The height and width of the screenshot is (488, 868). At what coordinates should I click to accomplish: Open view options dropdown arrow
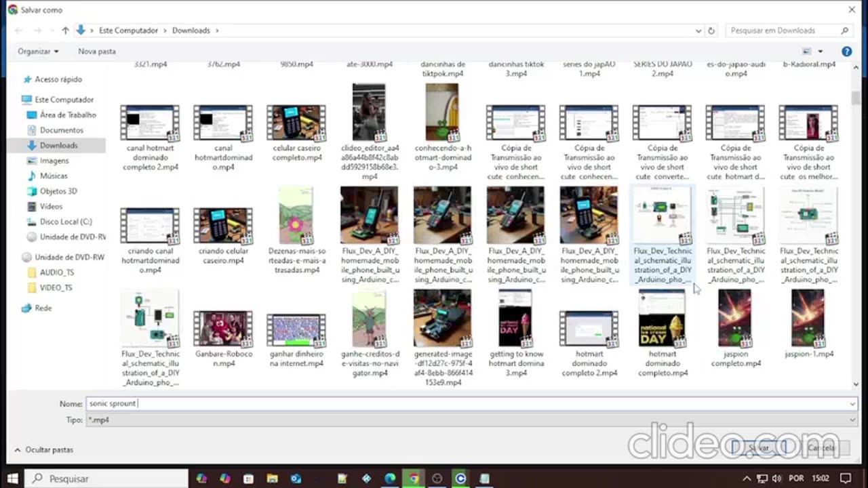[820, 52]
